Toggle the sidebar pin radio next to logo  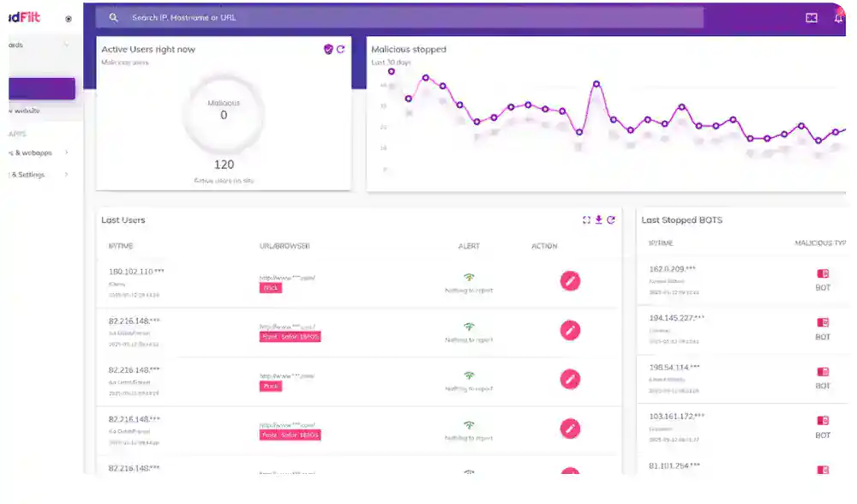pyautogui.click(x=69, y=19)
